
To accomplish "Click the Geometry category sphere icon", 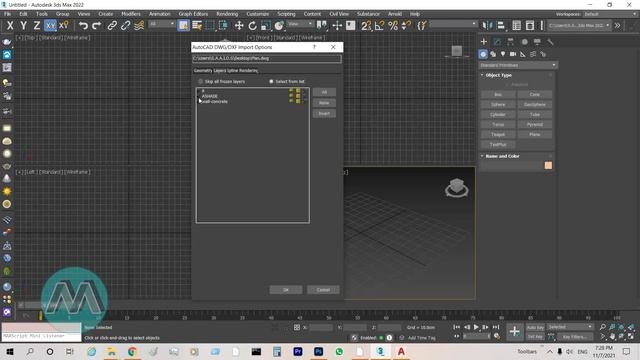I will [483, 54].
